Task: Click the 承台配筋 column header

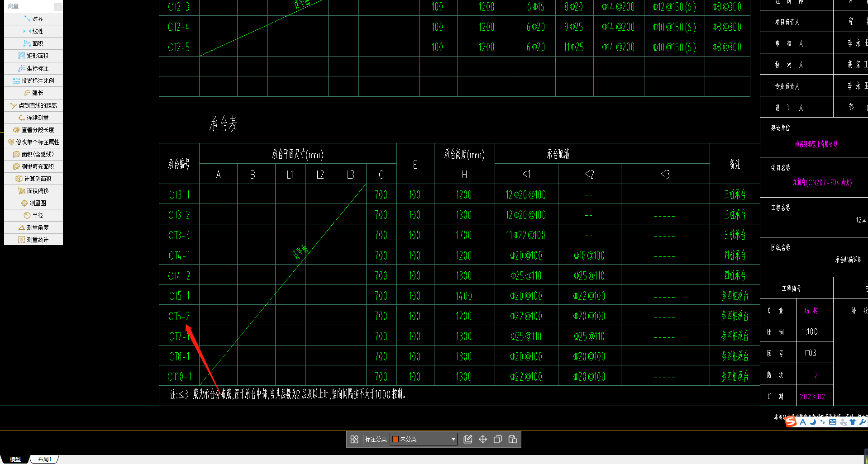Action: [x=558, y=154]
